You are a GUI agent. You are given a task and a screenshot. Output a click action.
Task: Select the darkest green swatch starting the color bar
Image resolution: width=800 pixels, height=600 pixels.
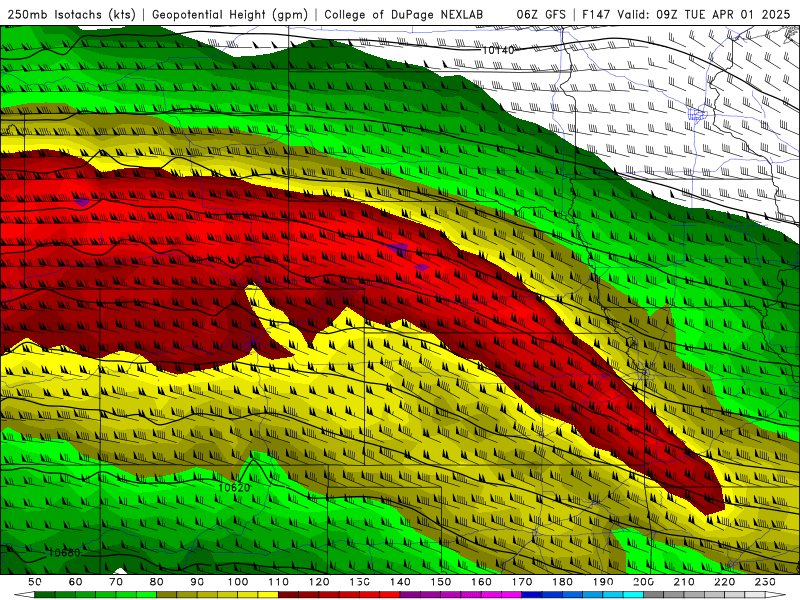coord(45,595)
